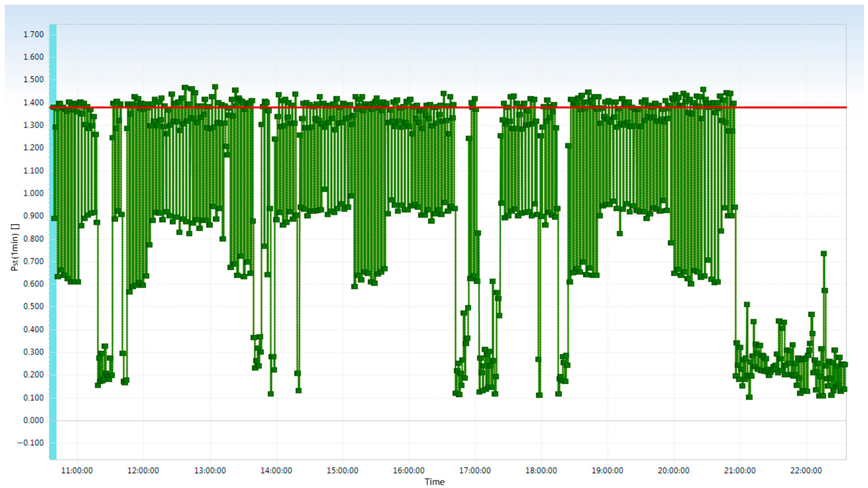The width and height of the screenshot is (868, 488).
Task: Click the 11:00:00 time axis label
Action: (77, 470)
